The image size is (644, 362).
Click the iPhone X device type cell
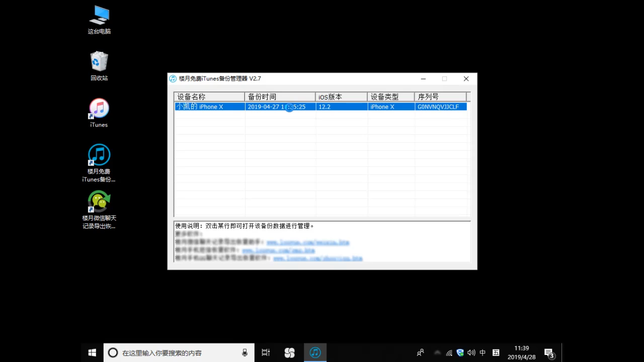pos(391,107)
